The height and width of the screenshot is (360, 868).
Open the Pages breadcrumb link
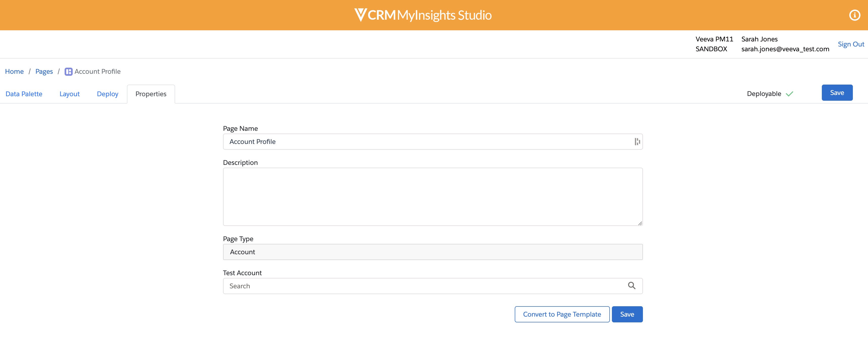pos(44,71)
